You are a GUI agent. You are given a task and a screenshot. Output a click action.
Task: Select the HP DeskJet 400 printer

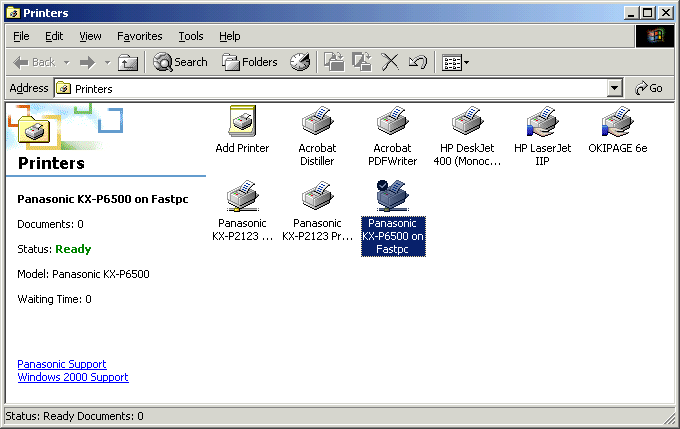[x=467, y=136]
